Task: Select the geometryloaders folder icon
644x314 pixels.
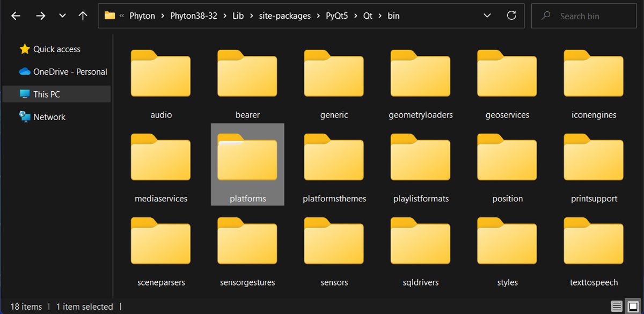Action: (420, 73)
